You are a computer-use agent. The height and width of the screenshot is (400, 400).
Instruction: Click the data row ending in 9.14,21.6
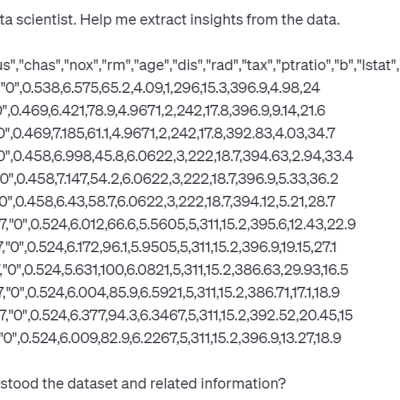point(163,111)
